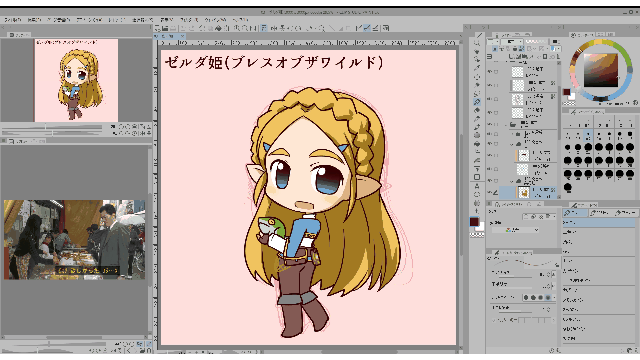Open the 表示 menu
640x360 pixels.
tap(166, 20)
